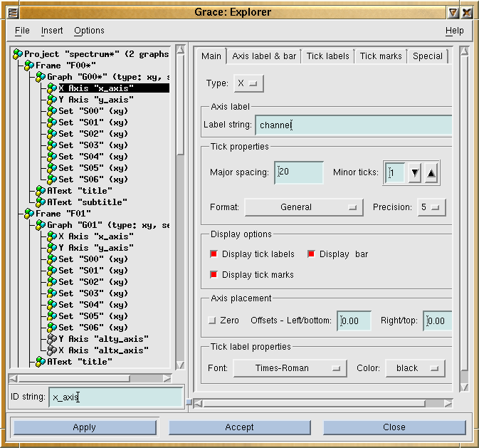Click the AText "subtitle" item icon
479x448 pixels.
point(41,202)
